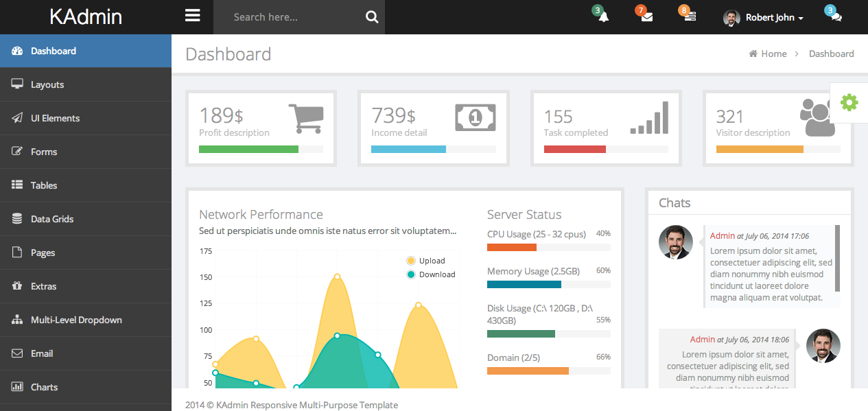
Task: Open Email in the sidebar
Action: 86,353
